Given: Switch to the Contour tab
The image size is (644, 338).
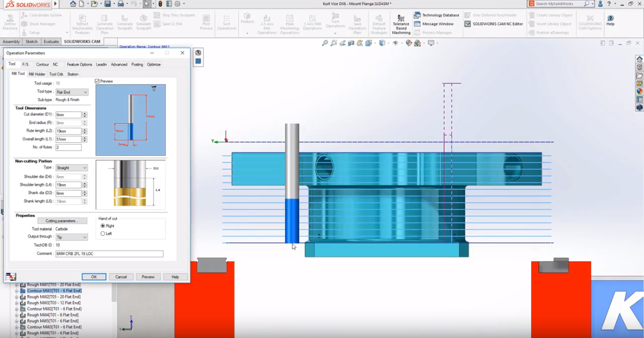Looking at the screenshot, I should [x=42, y=64].
